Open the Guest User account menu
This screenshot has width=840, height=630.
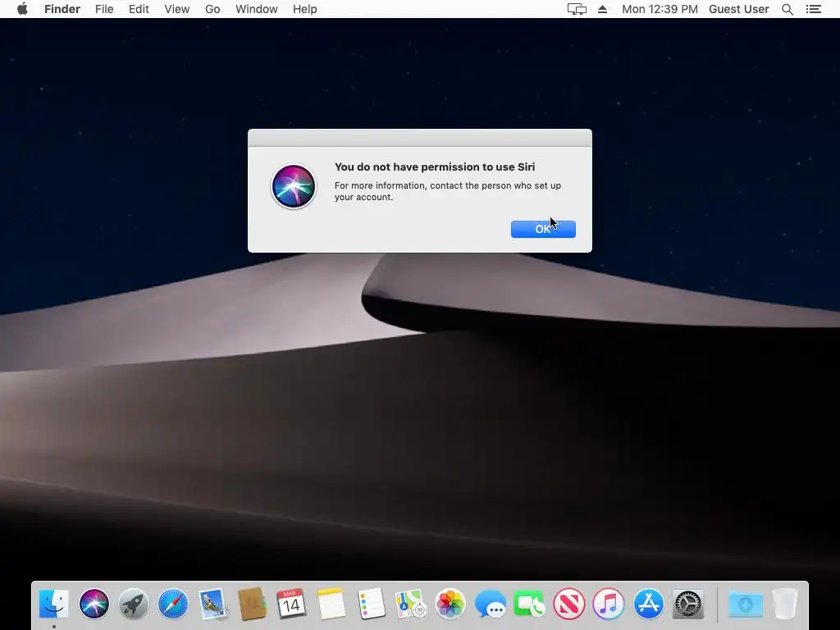pyautogui.click(x=739, y=9)
